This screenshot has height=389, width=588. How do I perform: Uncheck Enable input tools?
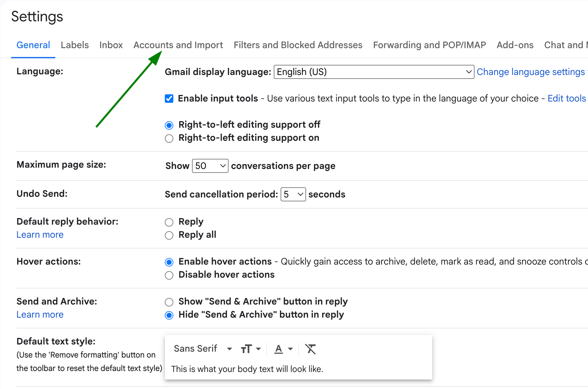click(169, 98)
